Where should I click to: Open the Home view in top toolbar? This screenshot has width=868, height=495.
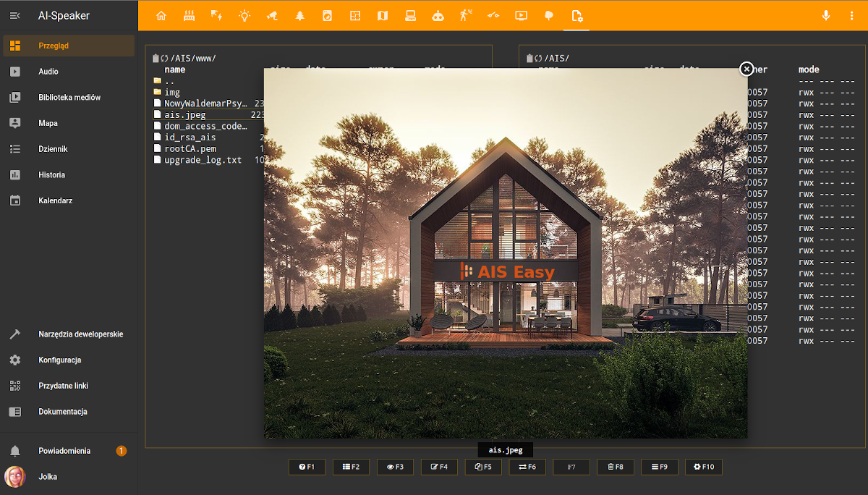pyautogui.click(x=161, y=15)
